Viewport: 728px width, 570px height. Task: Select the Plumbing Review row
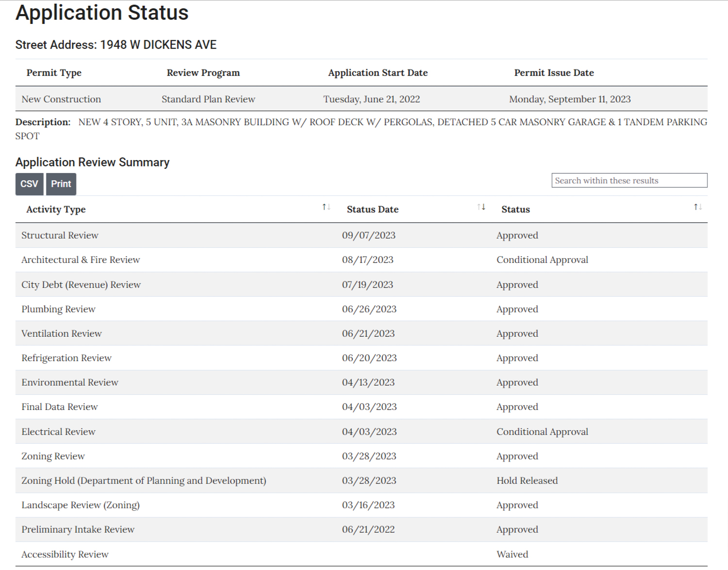[361, 309]
